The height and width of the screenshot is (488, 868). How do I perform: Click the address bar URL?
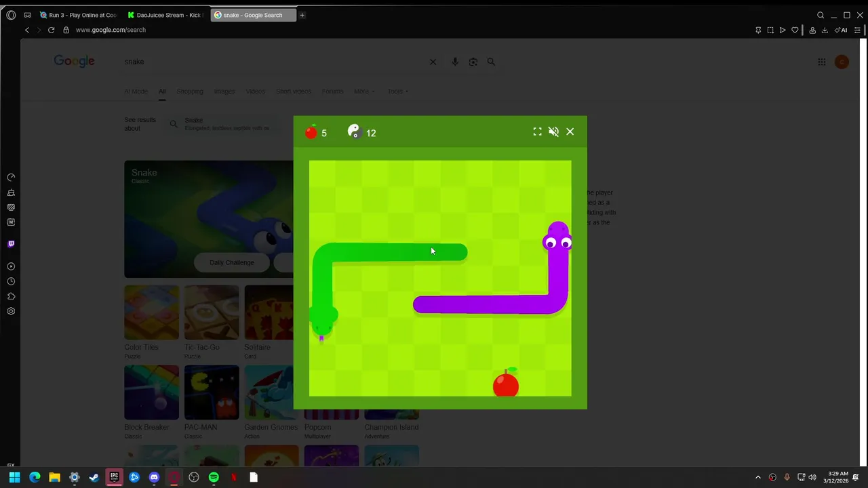tap(111, 30)
